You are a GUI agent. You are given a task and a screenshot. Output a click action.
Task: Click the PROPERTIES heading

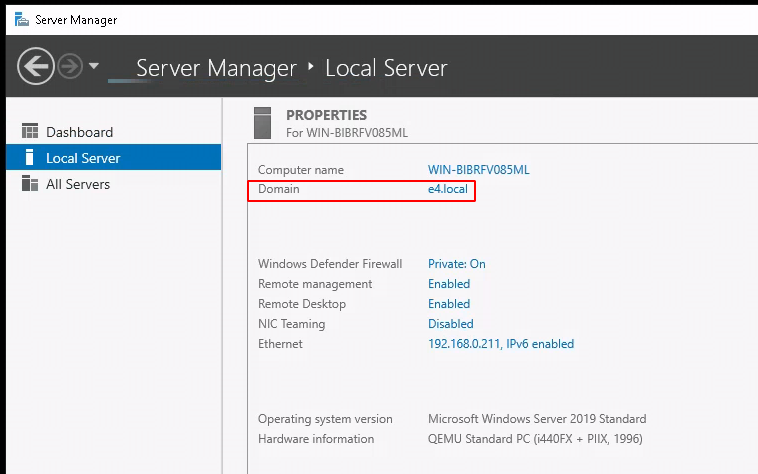[x=326, y=115]
